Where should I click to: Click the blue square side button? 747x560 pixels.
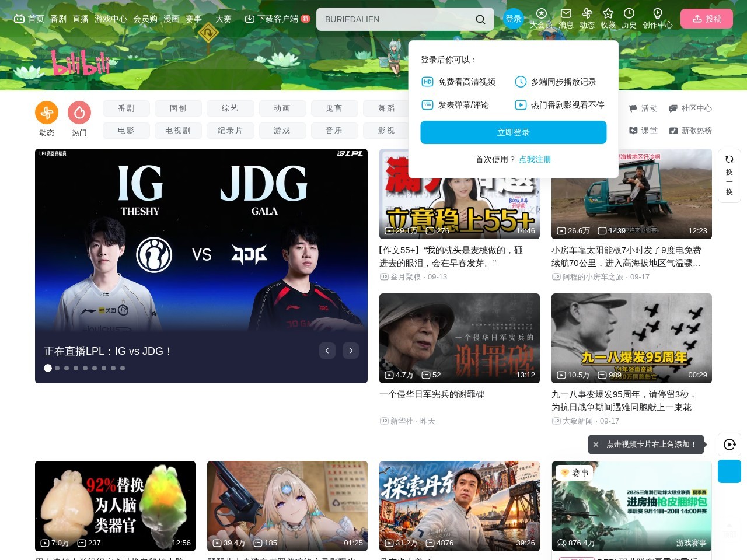pos(729,471)
